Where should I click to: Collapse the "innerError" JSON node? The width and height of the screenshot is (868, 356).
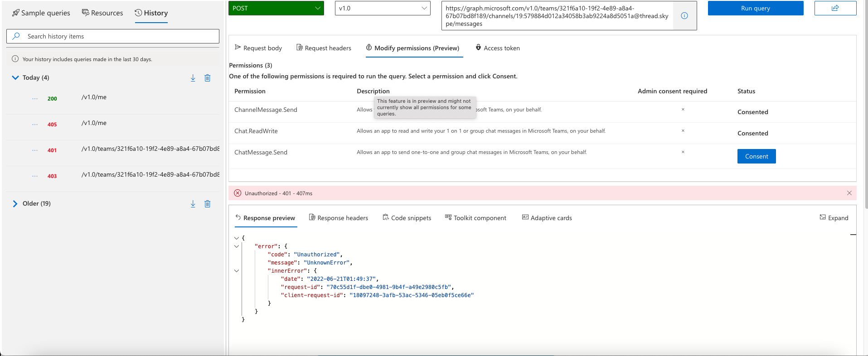tap(236, 271)
